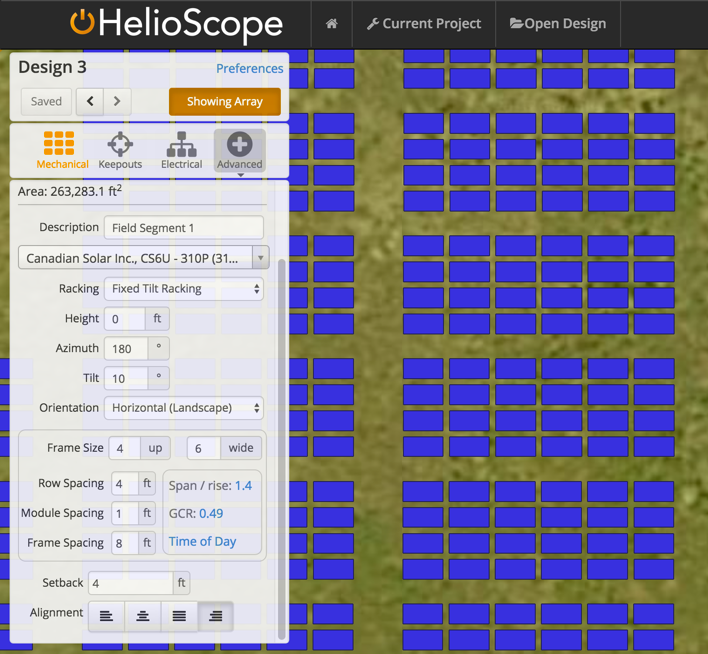
Task: Open the Advanced tab dropdown
Action: click(240, 151)
